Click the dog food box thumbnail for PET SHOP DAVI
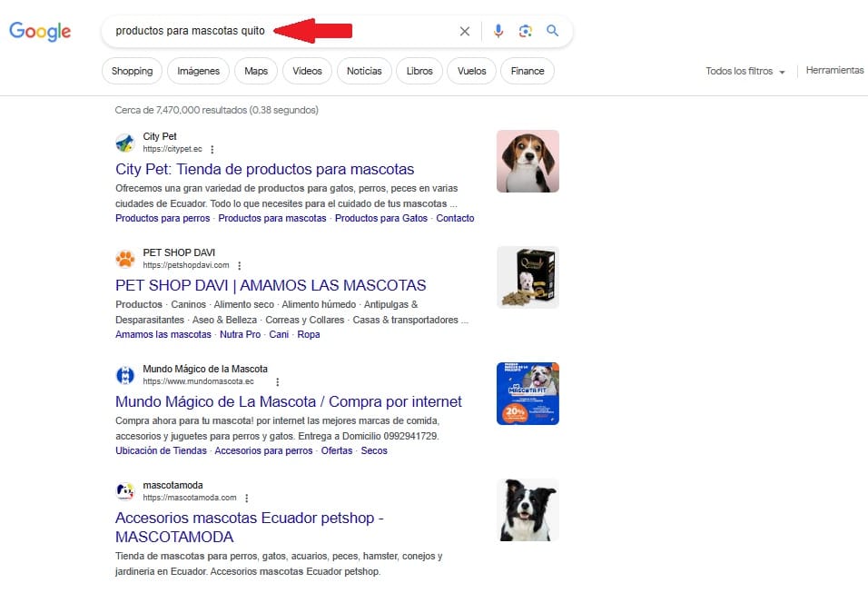868x593 pixels. [x=528, y=277]
